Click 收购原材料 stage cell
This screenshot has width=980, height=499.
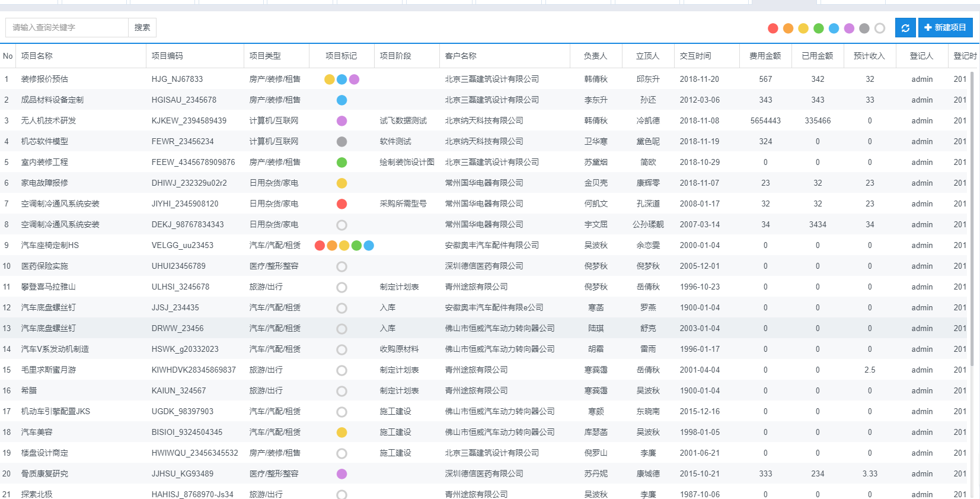[399, 349]
